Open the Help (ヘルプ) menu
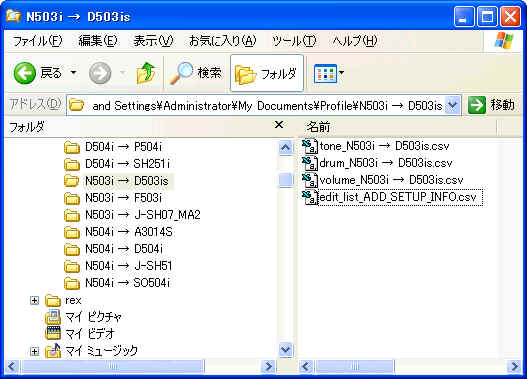This screenshot has height=379, width=527. coord(355,41)
